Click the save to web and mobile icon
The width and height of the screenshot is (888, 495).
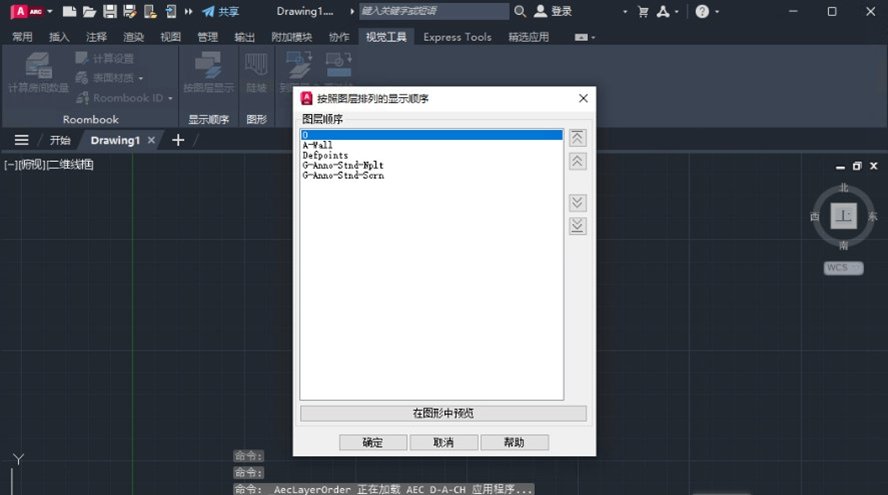click(x=170, y=11)
